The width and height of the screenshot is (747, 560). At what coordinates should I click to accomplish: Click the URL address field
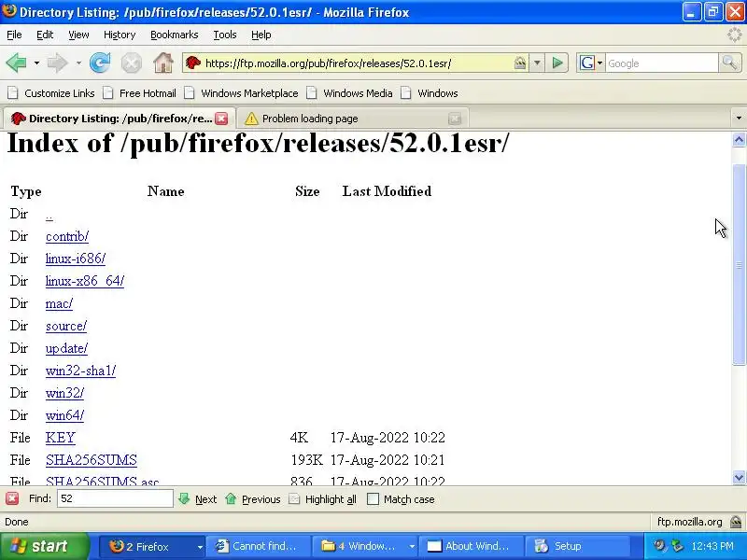[358, 63]
